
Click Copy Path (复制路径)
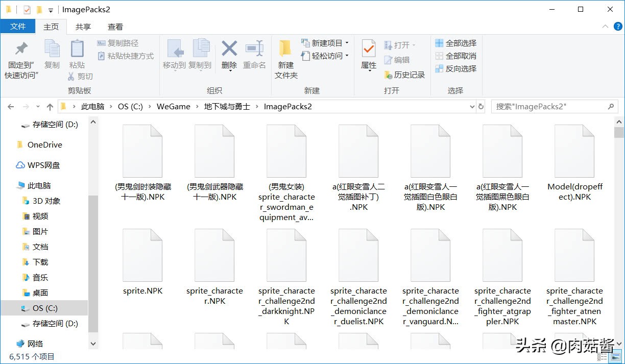(118, 43)
